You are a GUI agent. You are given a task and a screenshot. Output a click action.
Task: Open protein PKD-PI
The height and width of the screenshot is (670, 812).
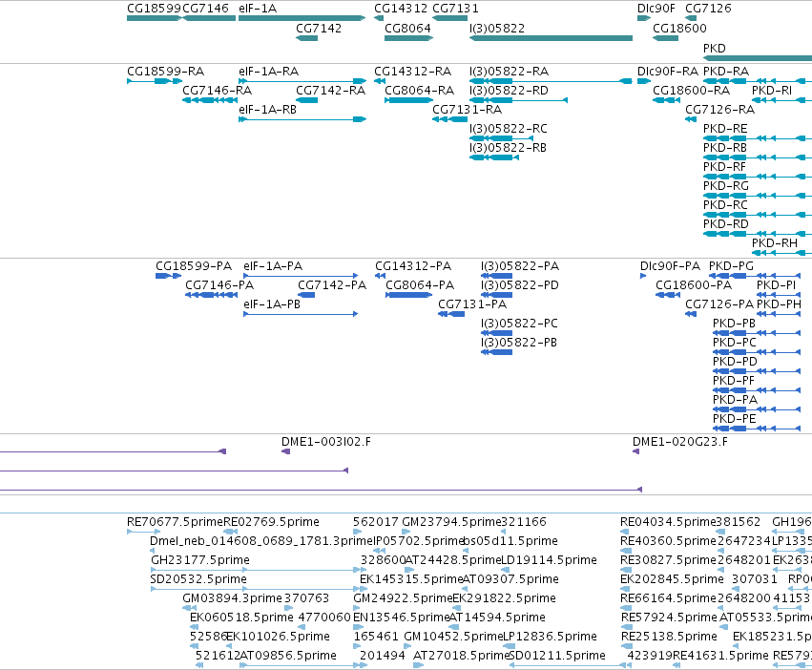[777, 285]
